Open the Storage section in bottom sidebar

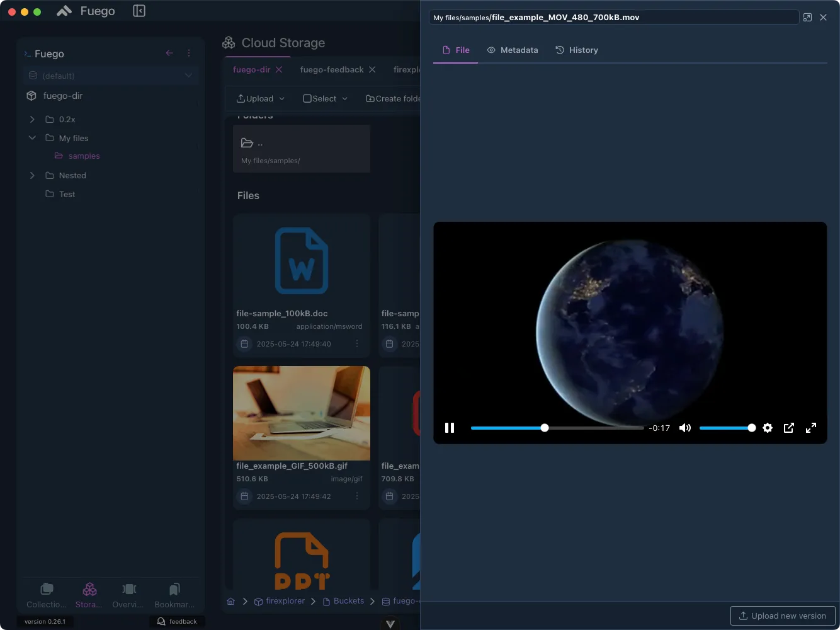[89, 595]
